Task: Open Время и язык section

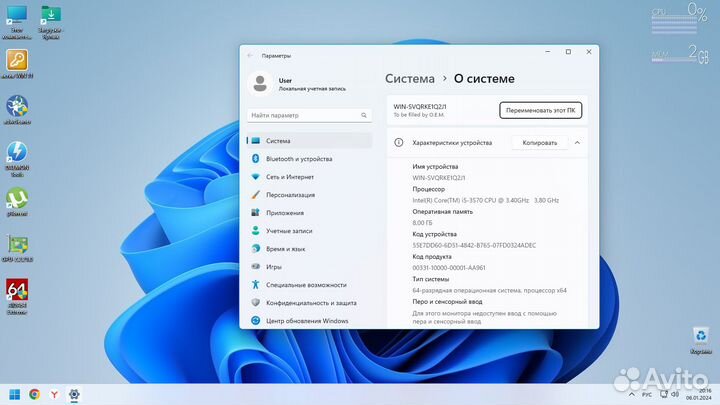Action: tap(309, 249)
